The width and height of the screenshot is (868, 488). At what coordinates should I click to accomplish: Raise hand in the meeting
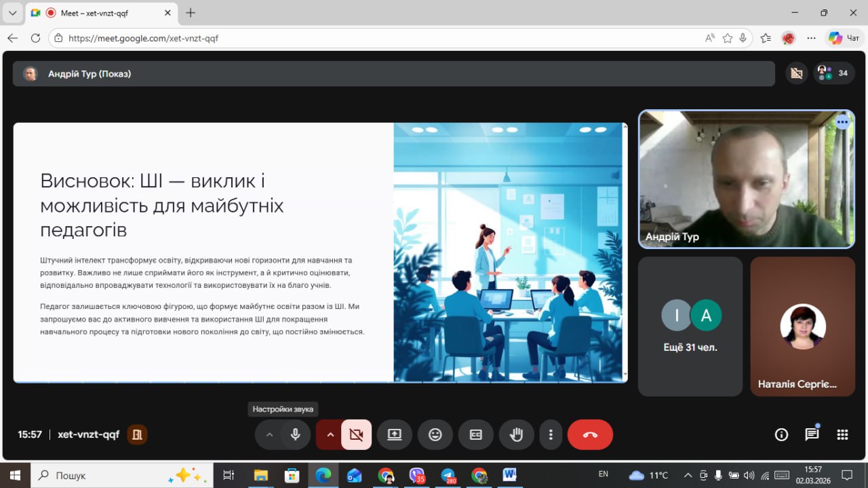(517, 435)
